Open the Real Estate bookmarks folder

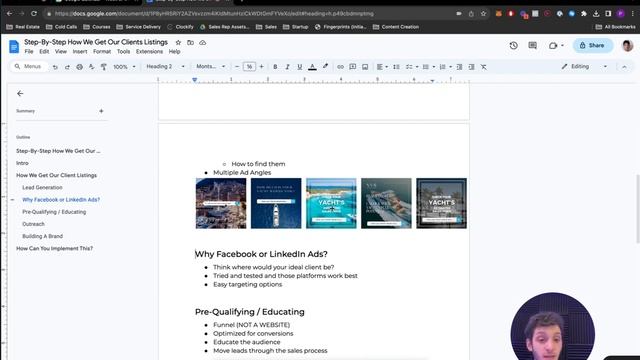point(23,27)
